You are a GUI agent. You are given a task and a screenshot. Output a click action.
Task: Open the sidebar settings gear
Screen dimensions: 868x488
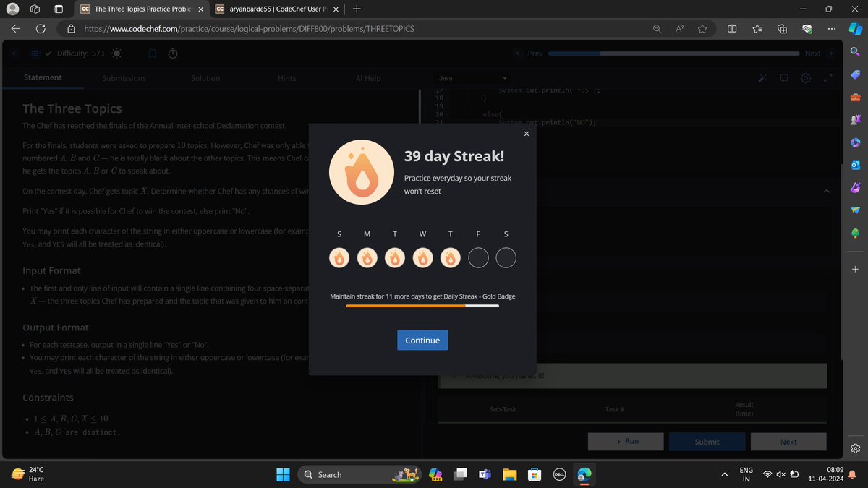click(x=855, y=448)
